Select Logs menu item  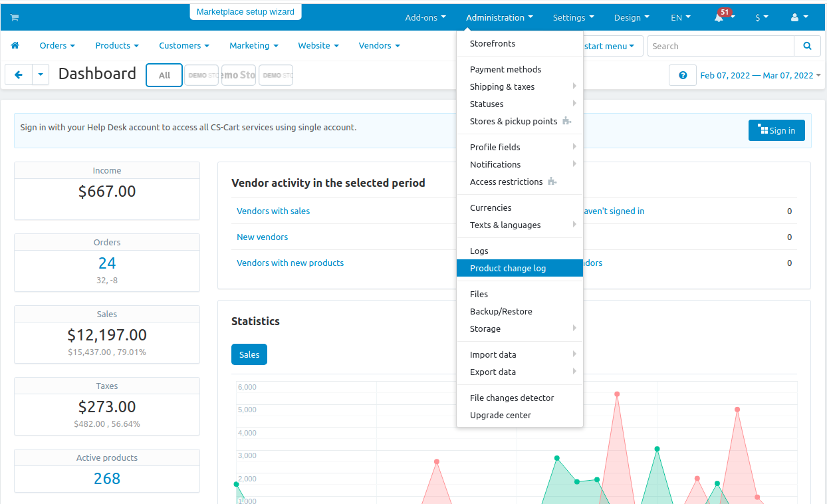point(520,251)
